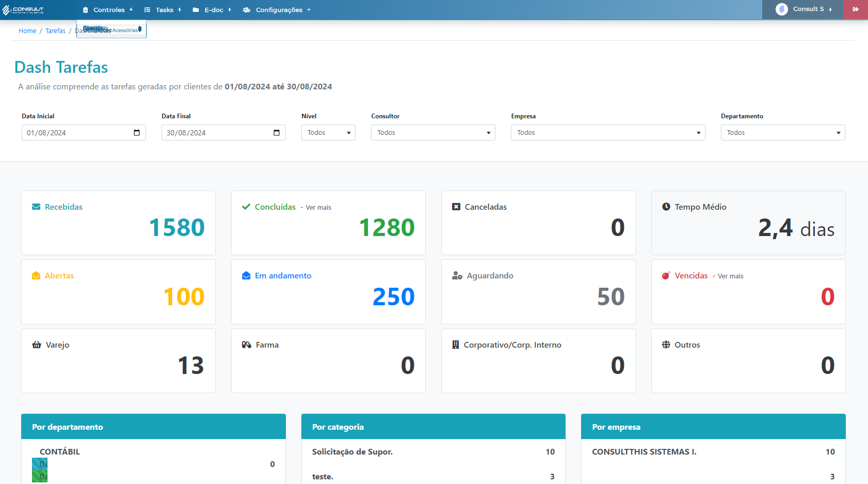Click the Concluídas checkmark icon
The width and height of the screenshot is (868, 484).
246,207
